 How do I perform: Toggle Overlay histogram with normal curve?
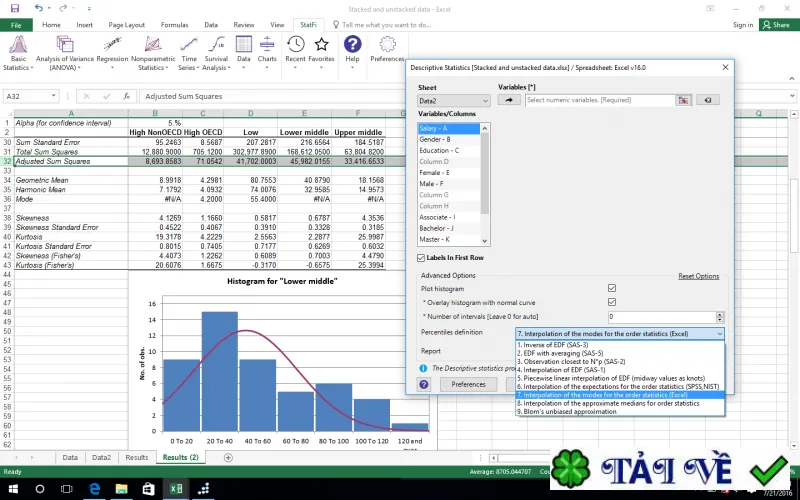pyautogui.click(x=612, y=302)
